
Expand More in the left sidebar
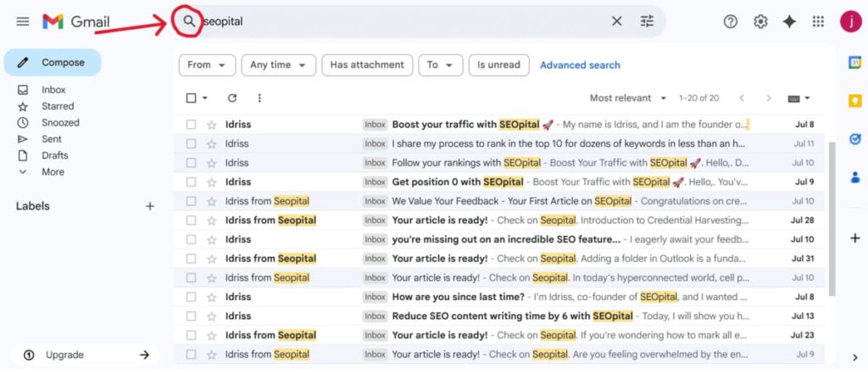(53, 172)
